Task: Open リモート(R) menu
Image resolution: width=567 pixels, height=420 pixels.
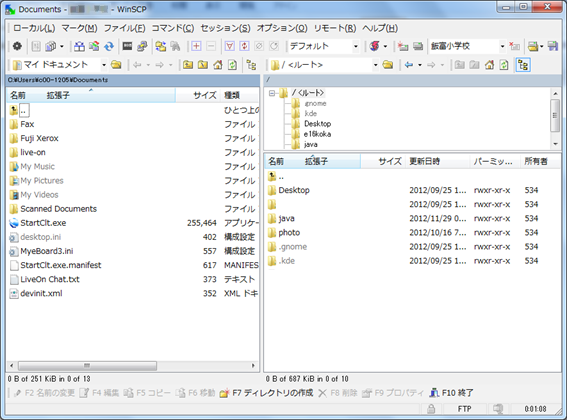Action: (335, 28)
